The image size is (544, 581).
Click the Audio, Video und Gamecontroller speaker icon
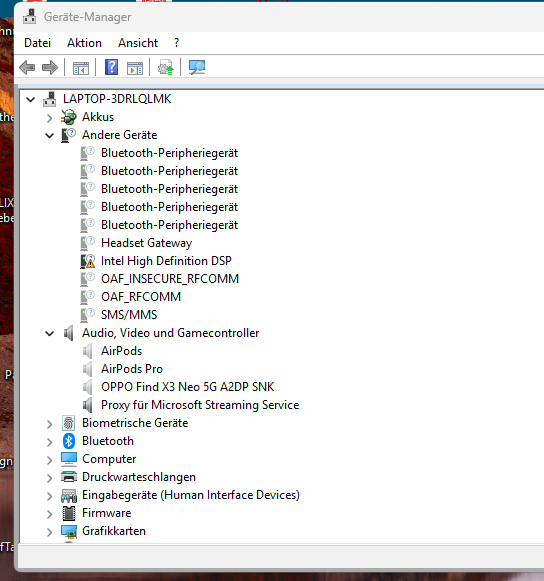tap(69, 333)
